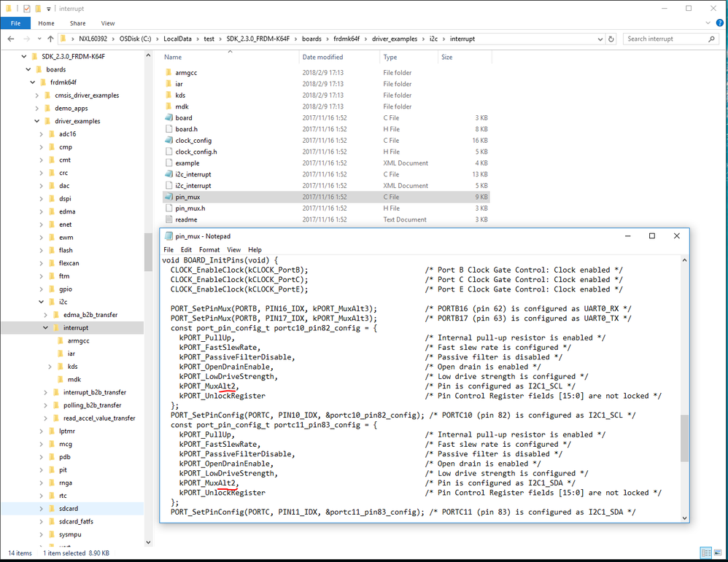
Task: Open the recent locations dropdown arrow
Action: pyautogui.click(x=39, y=39)
